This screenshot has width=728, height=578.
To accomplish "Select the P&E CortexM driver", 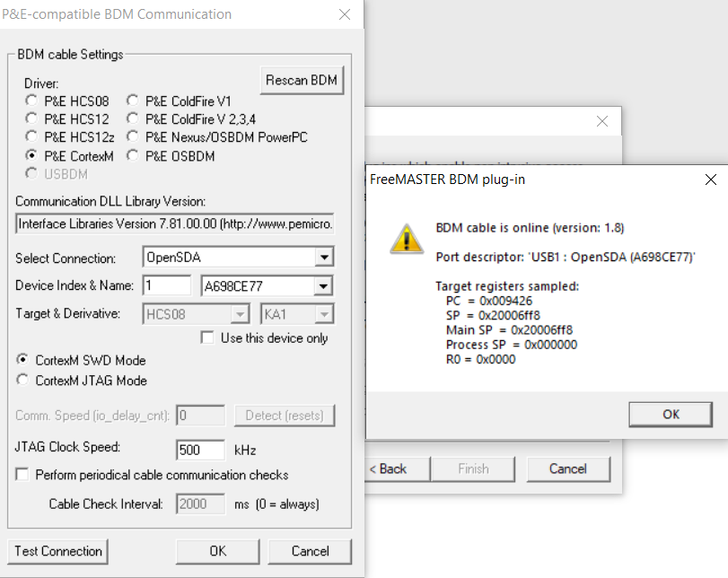I will tap(31, 155).
